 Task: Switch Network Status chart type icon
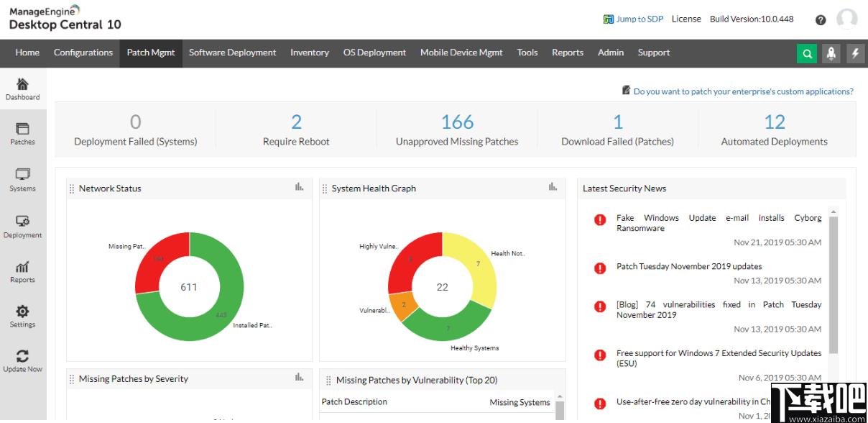[x=300, y=187]
